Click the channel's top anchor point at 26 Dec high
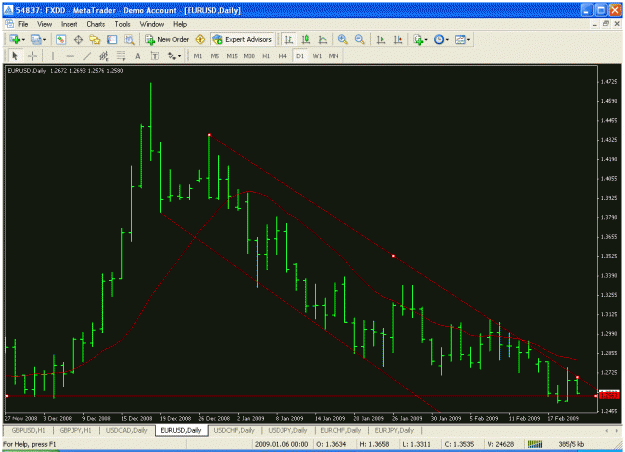The image size is (625, 452). [209, 135]
